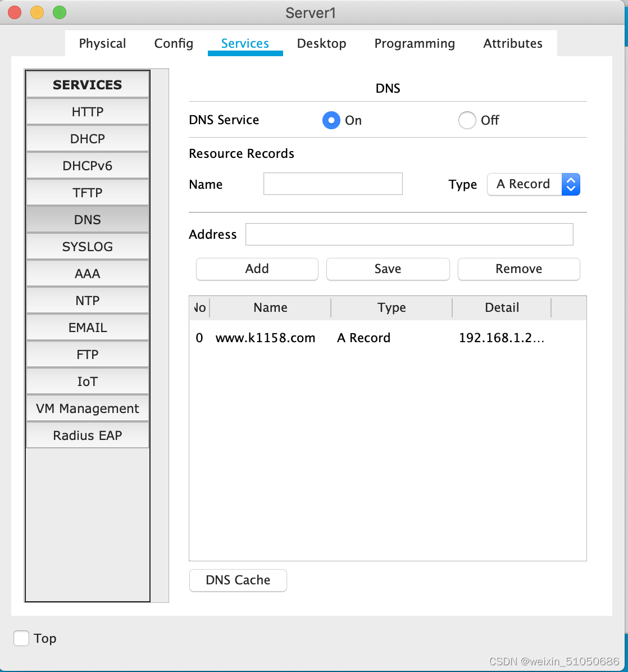This screenshot has width=628, height=672.
Task: Select the SYSLOG service
Action: click(x=87, y=246)
